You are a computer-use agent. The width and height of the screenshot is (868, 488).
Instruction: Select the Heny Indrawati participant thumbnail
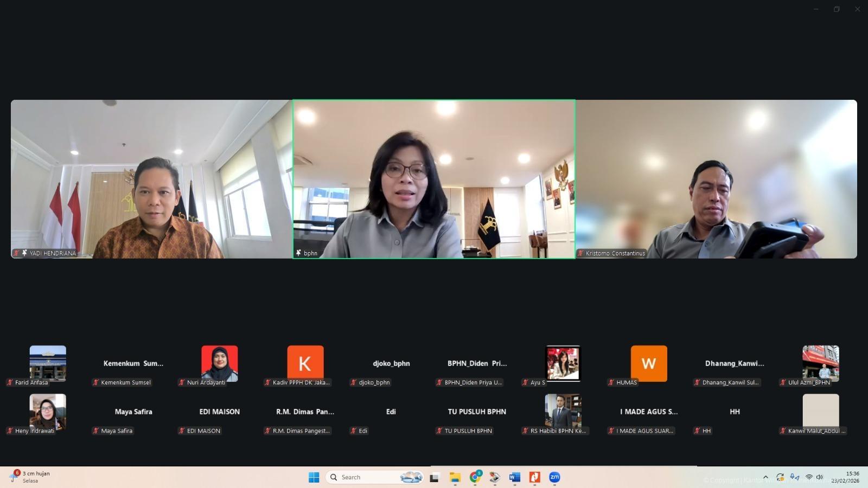tap(48, 411)
